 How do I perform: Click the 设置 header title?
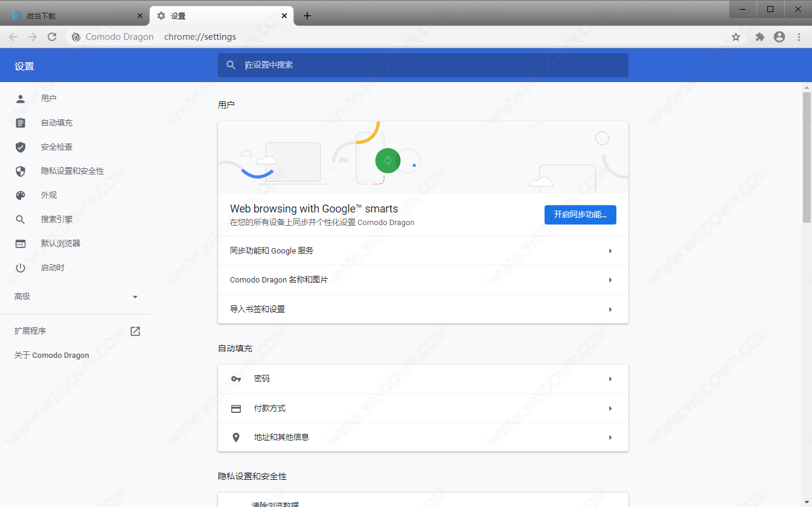coord(25,66)
